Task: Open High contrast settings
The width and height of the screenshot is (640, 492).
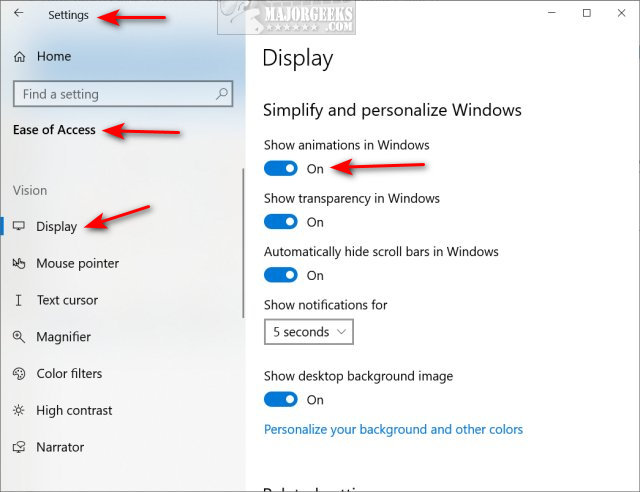Action: pyautogui.click(x=74, y=410)
